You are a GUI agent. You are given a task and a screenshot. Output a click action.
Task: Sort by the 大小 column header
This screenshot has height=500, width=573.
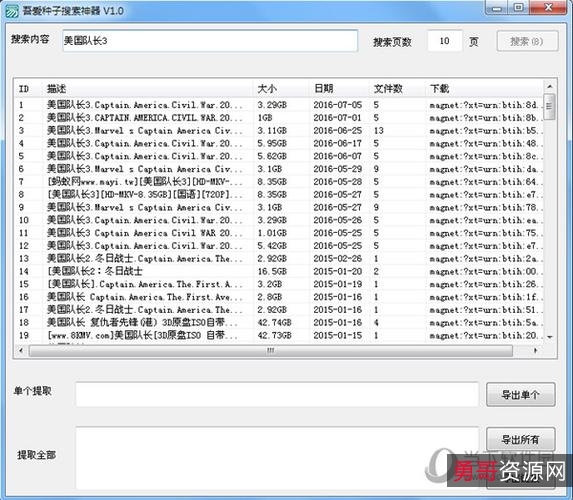pos(281,88)
